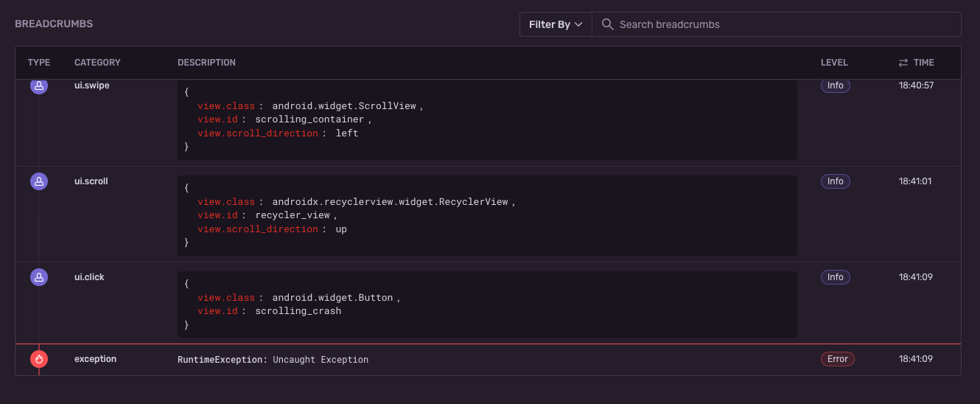Click the 18:41:01 timestamp

916,181
